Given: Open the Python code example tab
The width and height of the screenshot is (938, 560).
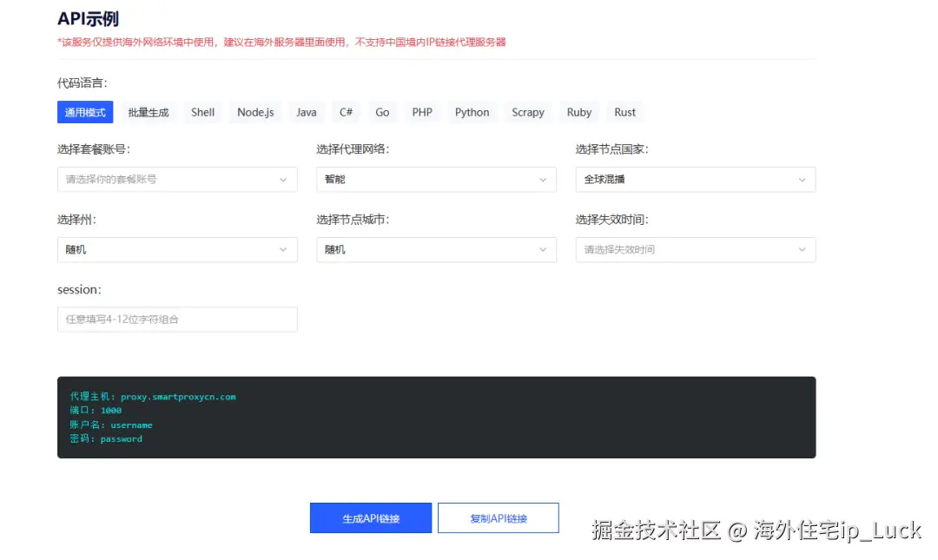Looking at the screenshot, I should pos(472,111).
